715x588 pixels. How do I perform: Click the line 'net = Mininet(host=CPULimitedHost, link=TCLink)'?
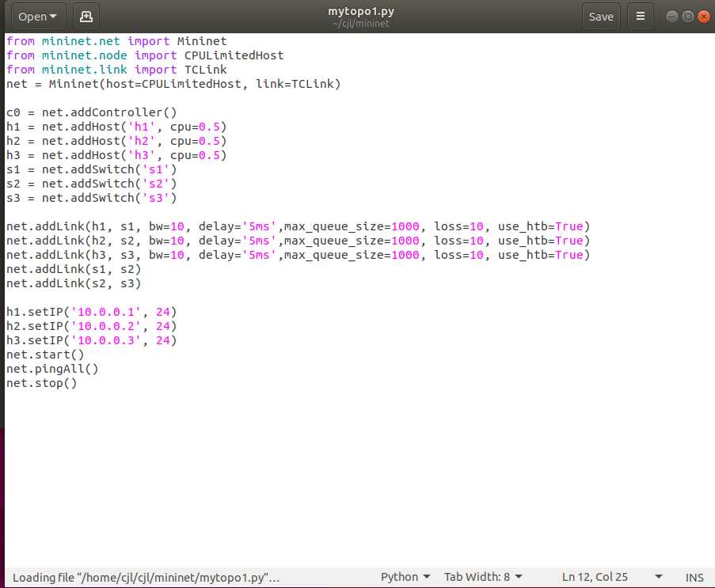tap(173, 84)
